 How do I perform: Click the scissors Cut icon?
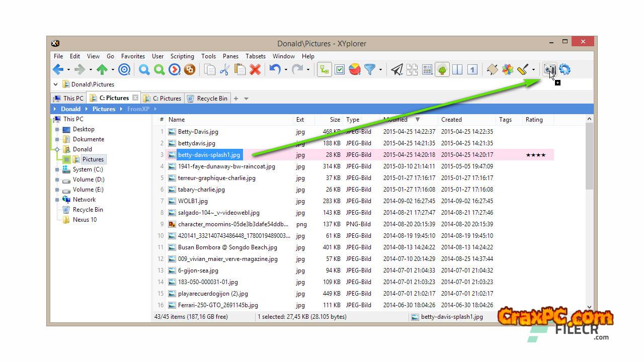click(x=224, y=70)
